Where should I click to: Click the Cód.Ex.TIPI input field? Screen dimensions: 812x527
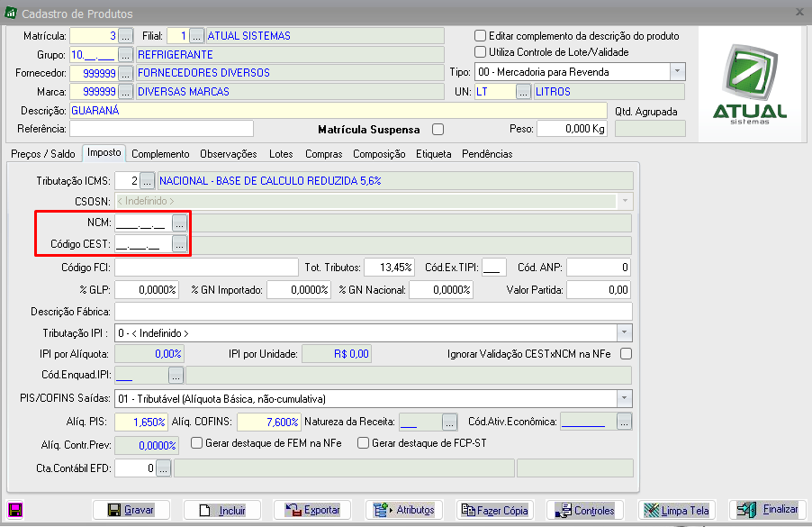click(x=494, y=268)
